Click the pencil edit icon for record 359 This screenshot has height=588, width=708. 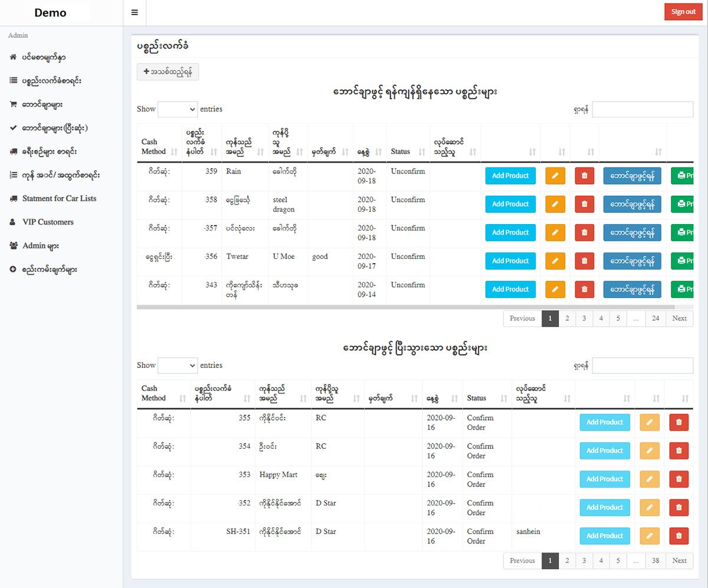coord(555,175)
